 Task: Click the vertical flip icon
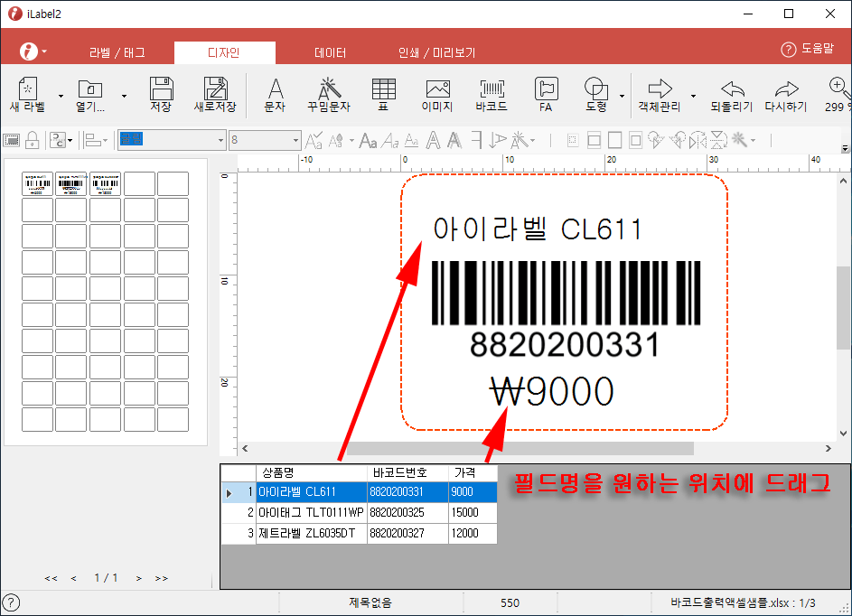[718, 141]
